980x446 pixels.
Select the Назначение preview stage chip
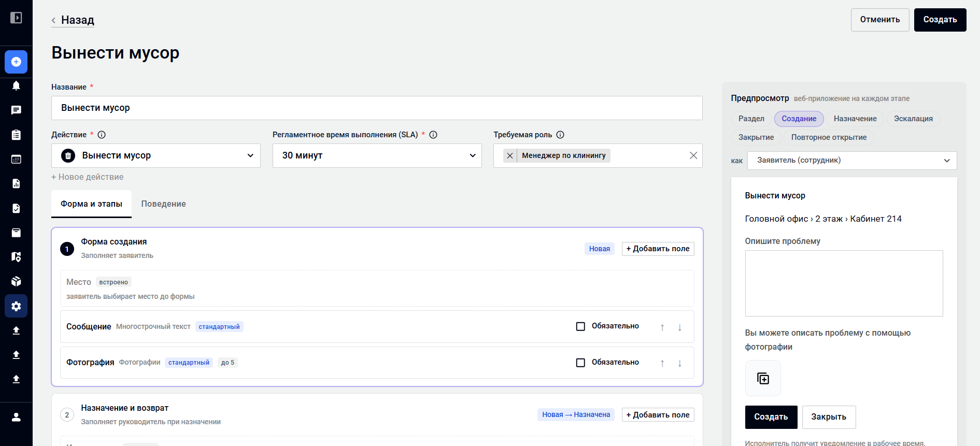855,119
